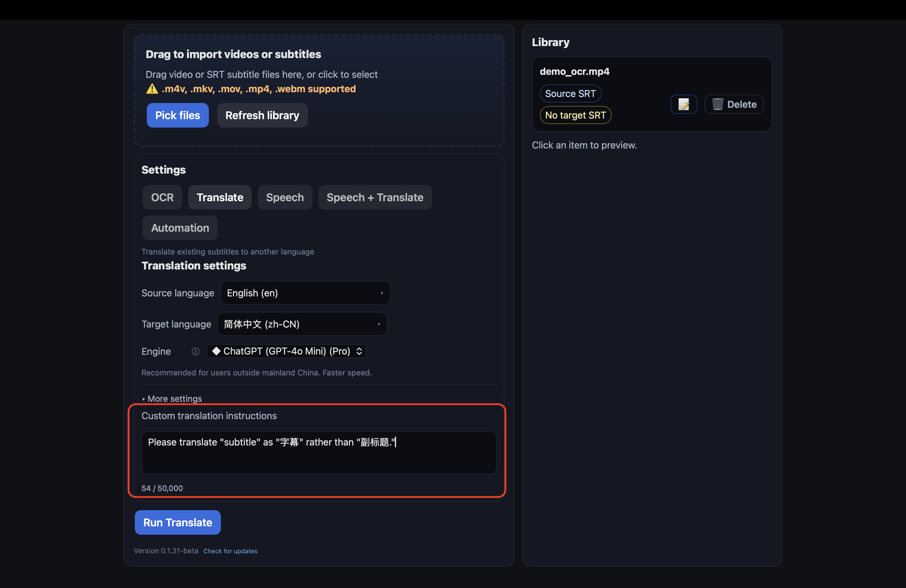Viewport: 906px width, 588px height.
Task: Click the Version 0.1.31-beta text
Action: tap(166, 551)
